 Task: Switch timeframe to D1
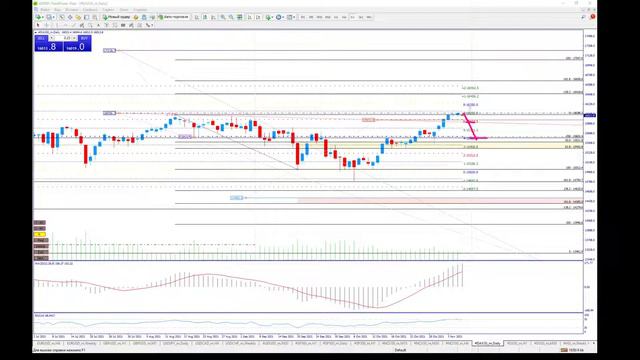coord(353,17)
